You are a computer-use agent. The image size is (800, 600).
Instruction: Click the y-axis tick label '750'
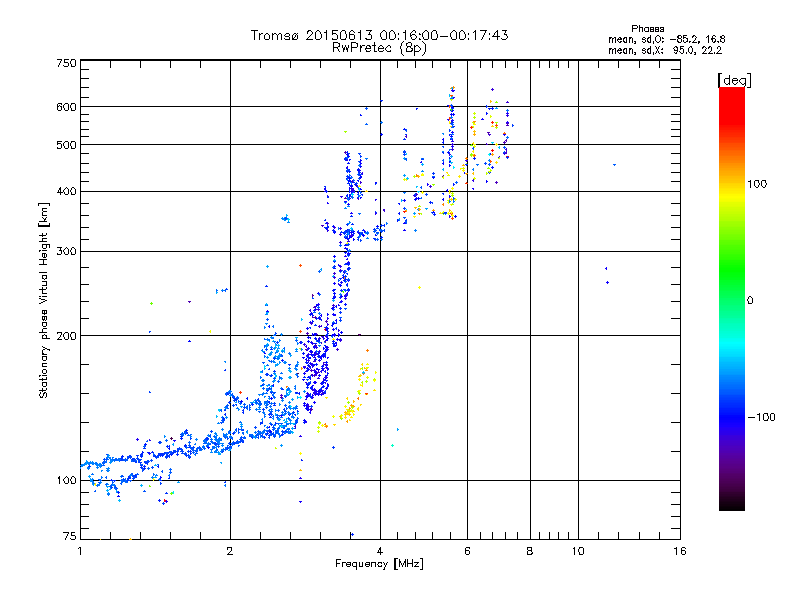coord(66,63)
